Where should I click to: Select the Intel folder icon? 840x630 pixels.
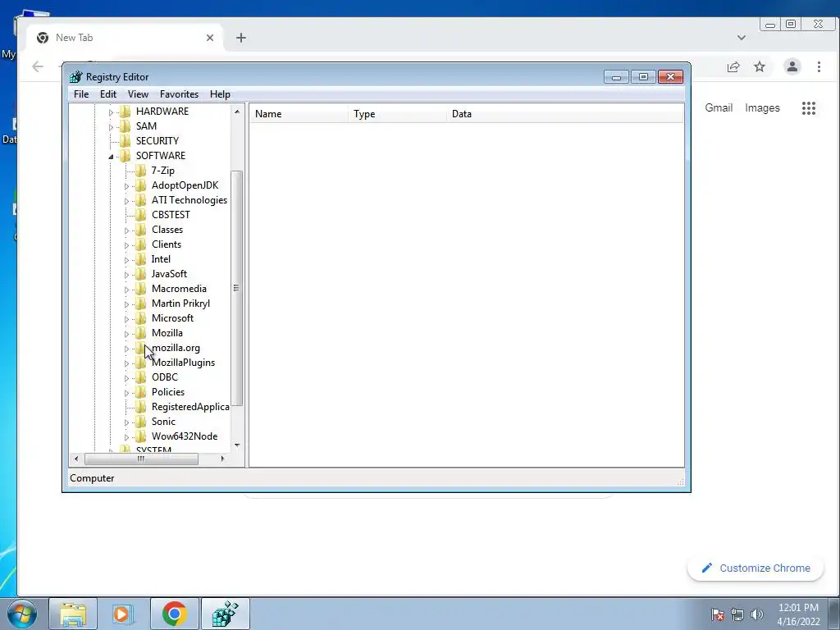[140, 258]
